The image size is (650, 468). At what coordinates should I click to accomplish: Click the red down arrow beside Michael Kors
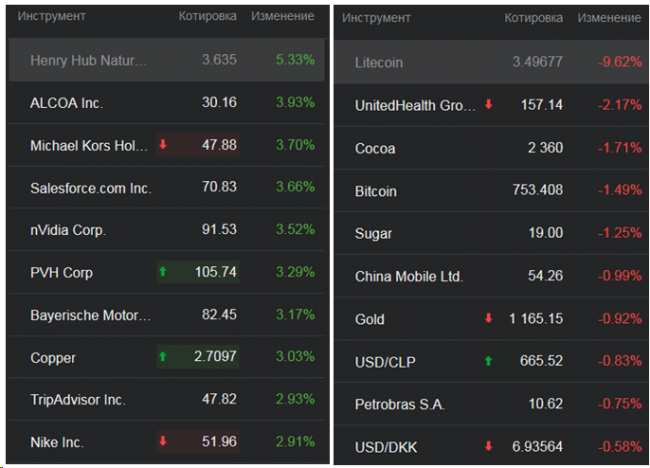[x=163, y=145]
